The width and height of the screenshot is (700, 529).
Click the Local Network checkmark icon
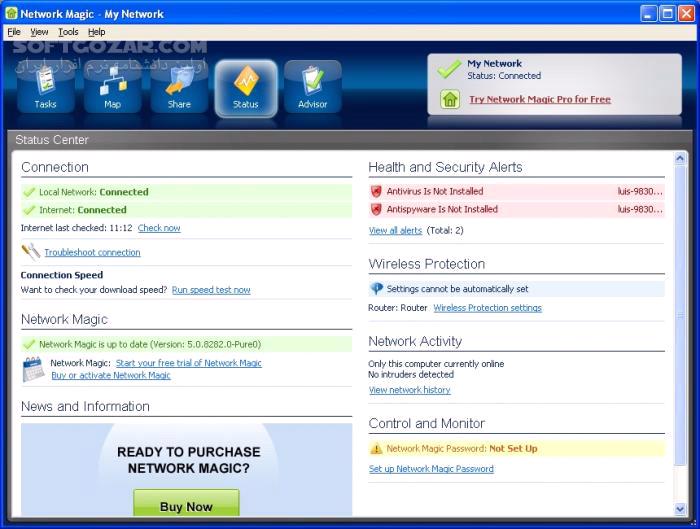[x=29, y=192]
